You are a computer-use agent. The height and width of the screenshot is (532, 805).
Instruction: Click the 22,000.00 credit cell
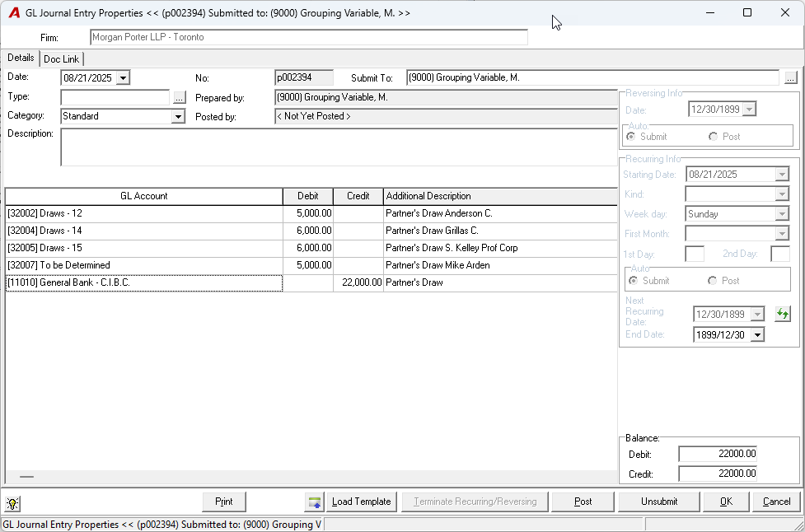[358, 282]
